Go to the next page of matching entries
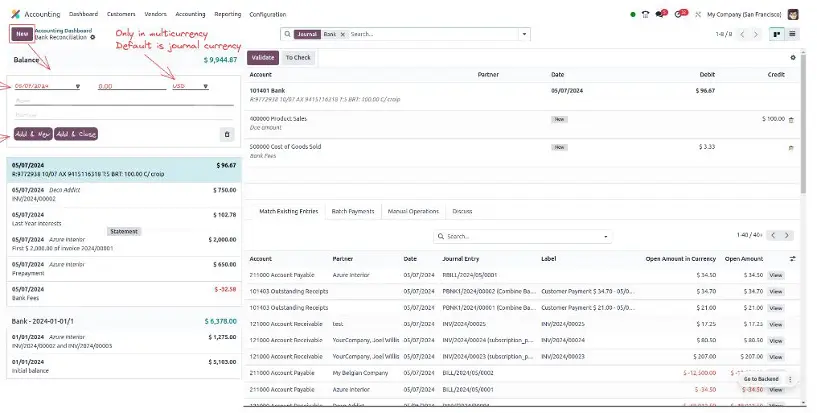The width and height of the screenshot is (818, 414). pyautogui.click(x=787, y=236)
